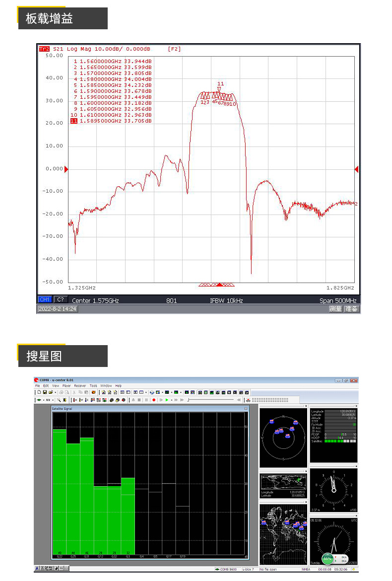The image size is (392, 581).
Task: Open the File menu
Action: 37,385
